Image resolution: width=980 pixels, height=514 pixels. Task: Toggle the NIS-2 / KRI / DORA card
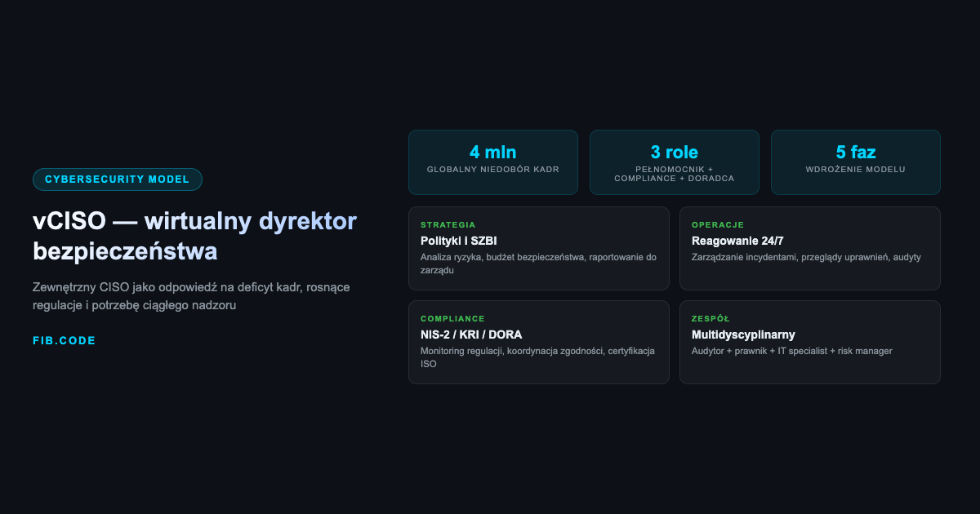point(539,342)
